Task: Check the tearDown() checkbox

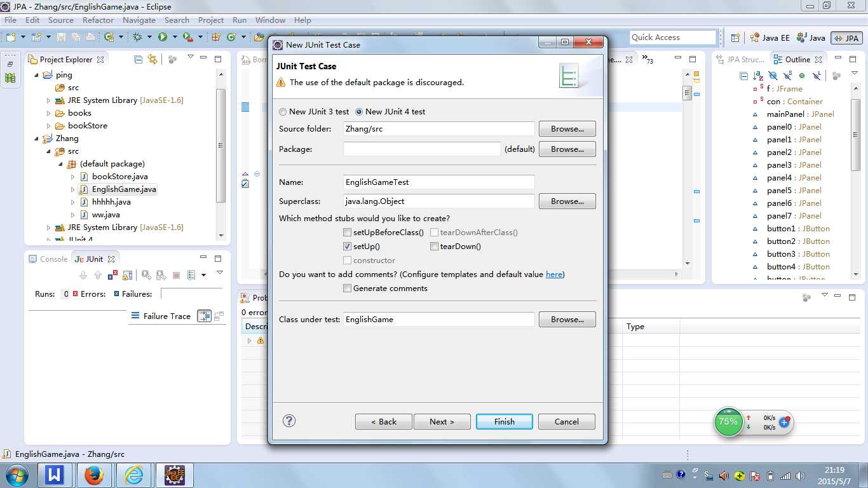Action: (x=434, y=247)
